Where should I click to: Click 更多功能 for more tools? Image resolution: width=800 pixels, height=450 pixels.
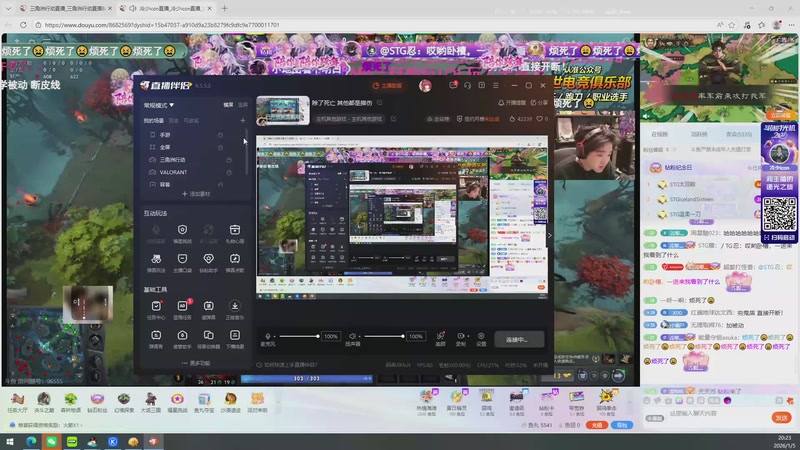pyautogui.click(x=196, y=363)
